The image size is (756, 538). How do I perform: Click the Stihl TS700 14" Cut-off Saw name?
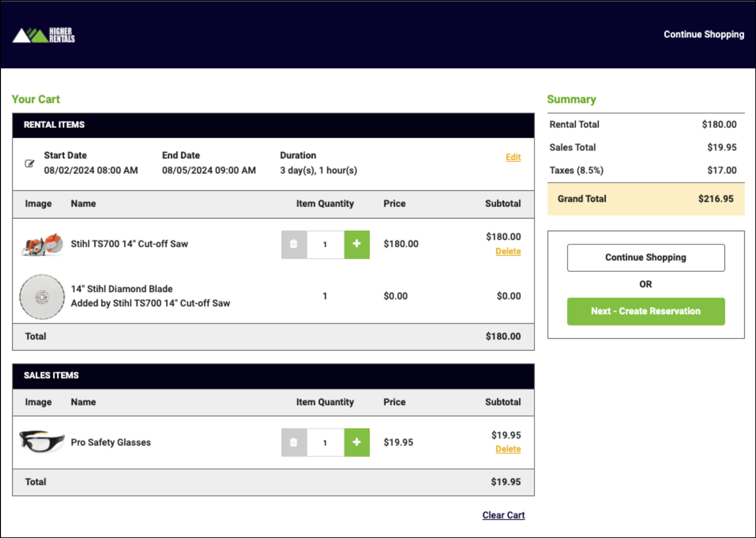pos(129,244)
